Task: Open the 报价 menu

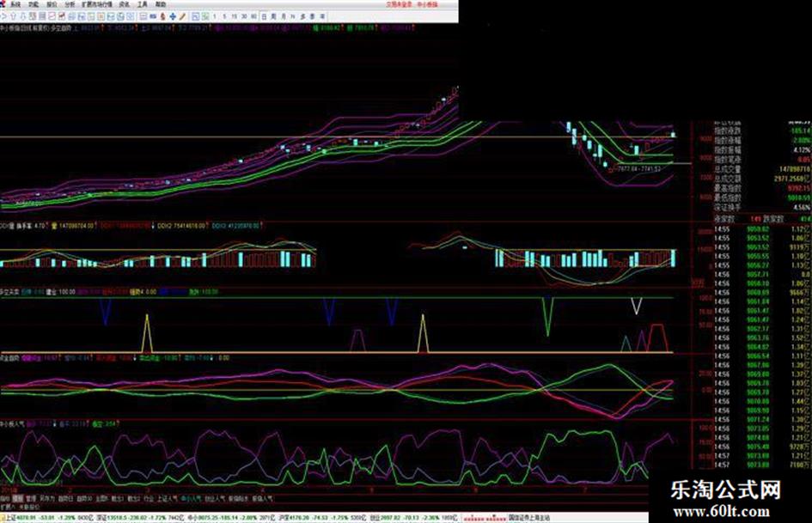Action: (52, 4)
